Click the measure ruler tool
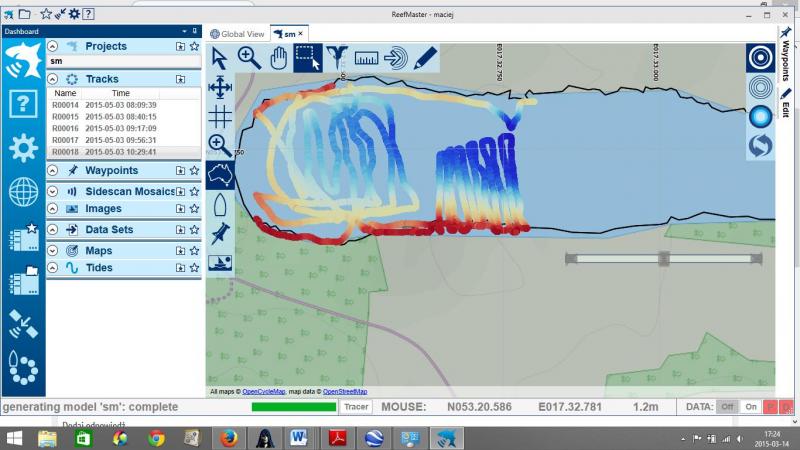Image resolution: width=800 pixels, height=450 pixels. pyautogui.click(x=367, y=57)
